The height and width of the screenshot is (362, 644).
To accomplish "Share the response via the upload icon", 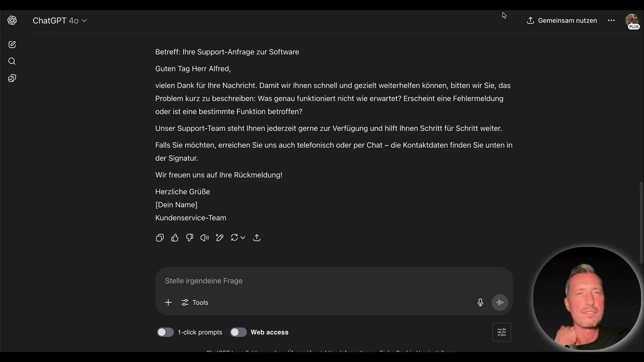I will 257,237.
